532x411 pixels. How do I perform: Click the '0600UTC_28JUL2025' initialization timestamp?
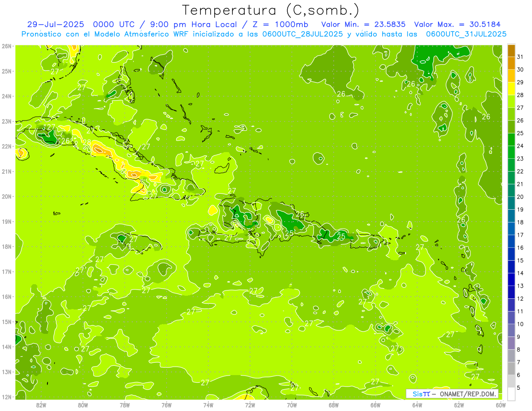pyautogui.click(x=303, y=34)
